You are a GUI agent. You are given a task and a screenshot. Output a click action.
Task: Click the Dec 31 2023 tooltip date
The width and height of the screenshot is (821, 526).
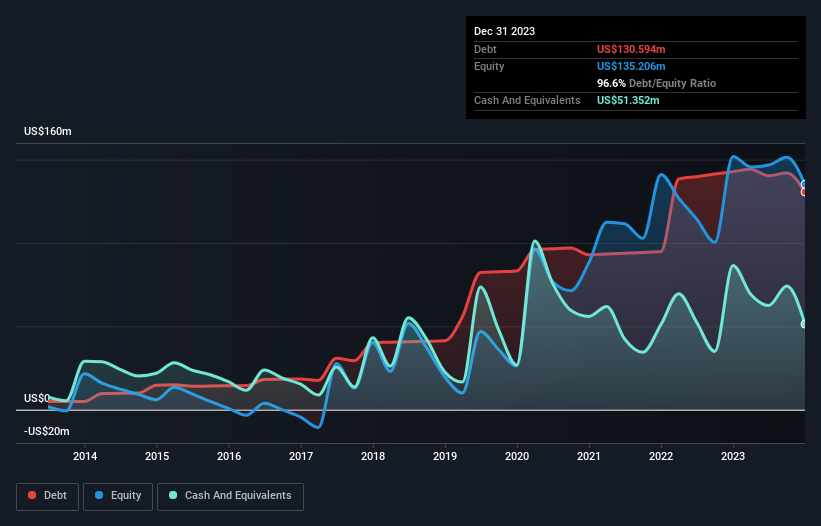[504, 31]
